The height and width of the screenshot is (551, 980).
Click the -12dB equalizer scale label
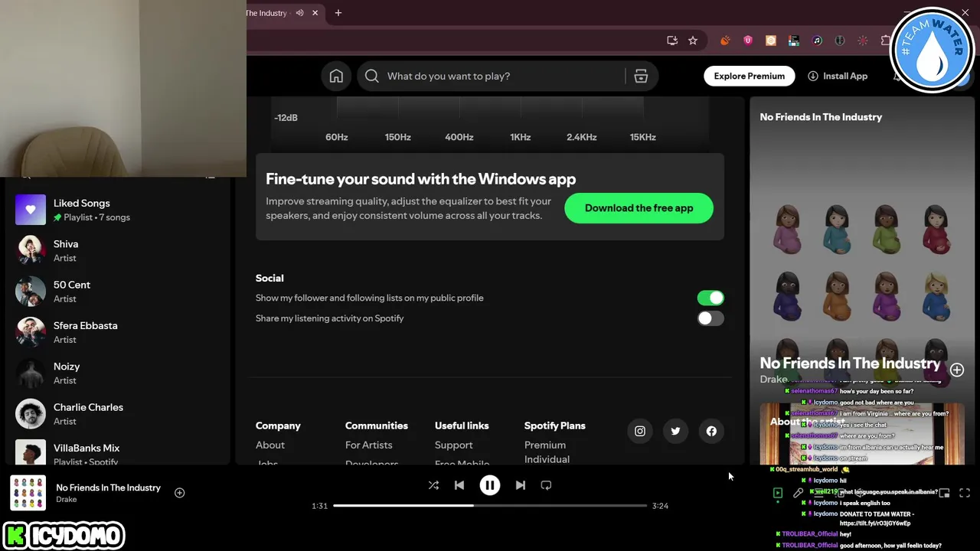click(286, 118)
